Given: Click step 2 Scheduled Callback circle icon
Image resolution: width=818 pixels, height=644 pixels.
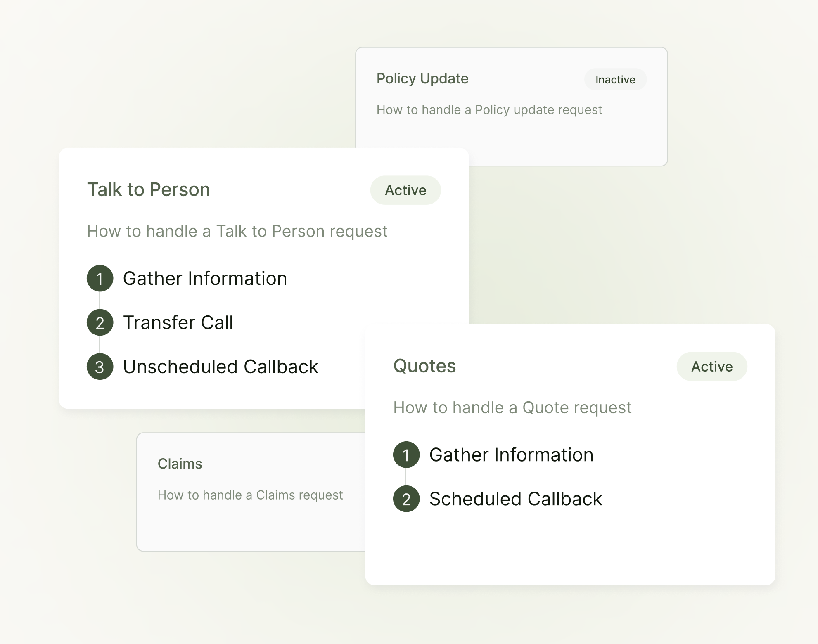Looking at the screenshot, I should (x=407, y=499).
